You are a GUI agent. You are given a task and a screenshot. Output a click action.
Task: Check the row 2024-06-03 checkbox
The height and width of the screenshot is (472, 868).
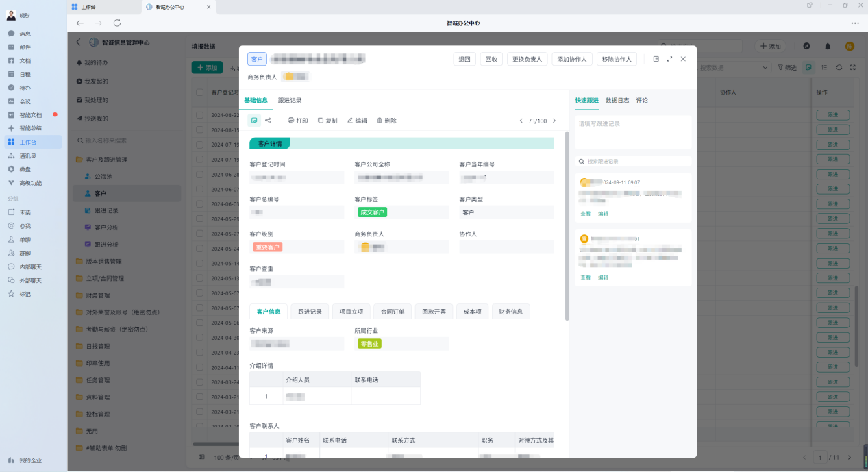(200, 204)
